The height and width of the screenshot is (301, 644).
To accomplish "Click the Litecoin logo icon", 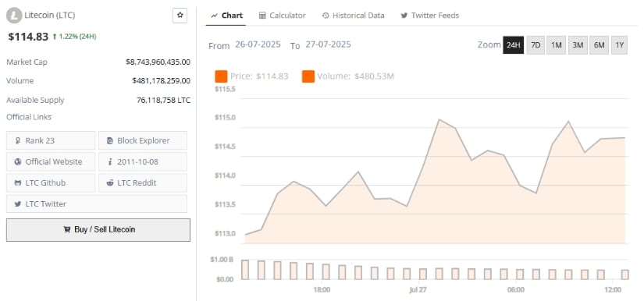I will pos(14,16).
